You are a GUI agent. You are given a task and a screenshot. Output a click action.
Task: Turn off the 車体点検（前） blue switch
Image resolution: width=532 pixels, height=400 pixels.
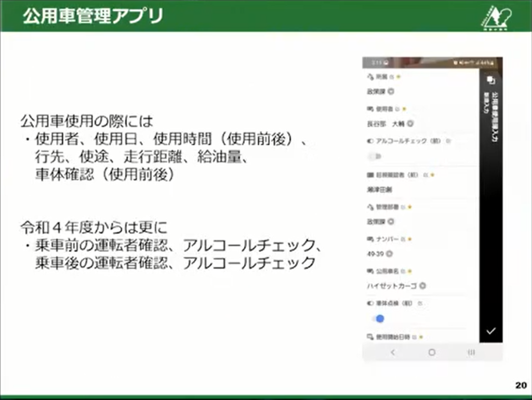[x=380, y=318]
